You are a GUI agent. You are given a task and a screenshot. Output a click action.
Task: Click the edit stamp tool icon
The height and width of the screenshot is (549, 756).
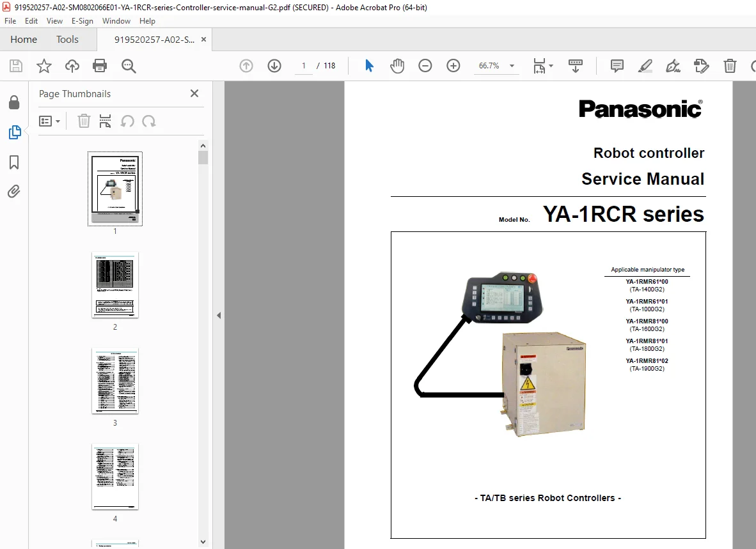coord(701,66)
